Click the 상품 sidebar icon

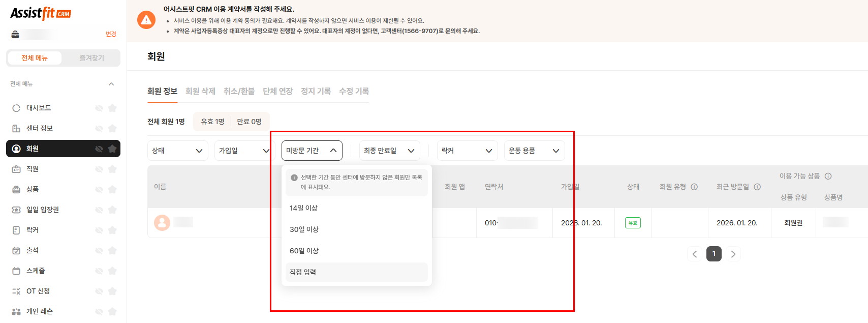[x=16, y=189]
